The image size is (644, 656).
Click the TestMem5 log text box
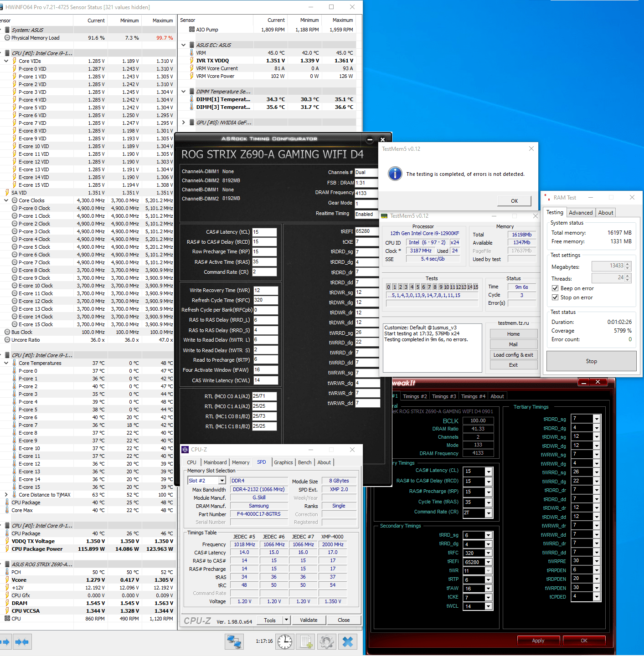click(432, 348)
